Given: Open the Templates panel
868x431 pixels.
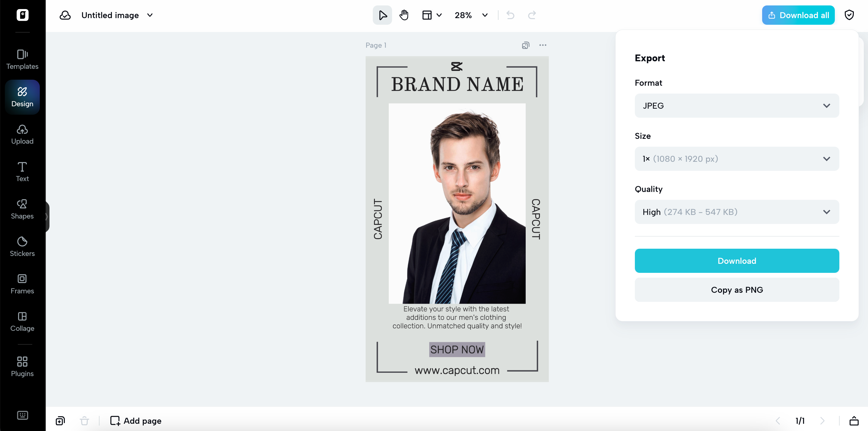Looking at the screenshot, I should click(x=22, y=60).
